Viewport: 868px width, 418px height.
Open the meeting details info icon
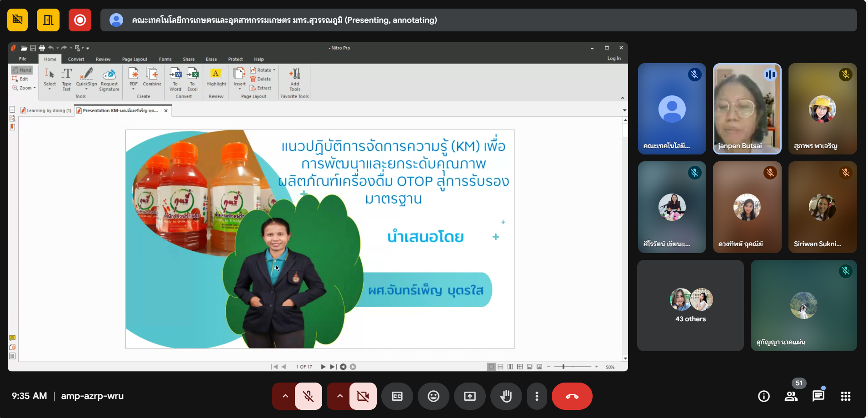(x=764, y=396)
